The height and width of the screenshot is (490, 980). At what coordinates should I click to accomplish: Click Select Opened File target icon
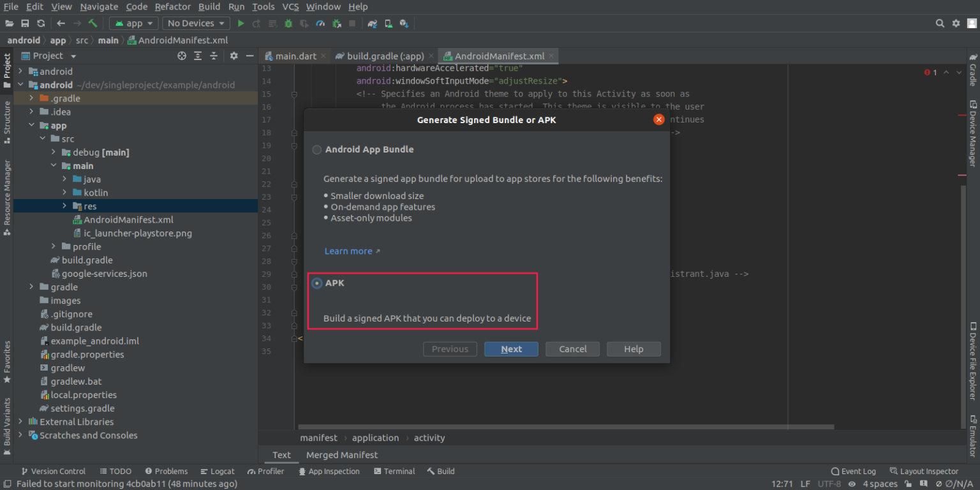pos(182,56)
